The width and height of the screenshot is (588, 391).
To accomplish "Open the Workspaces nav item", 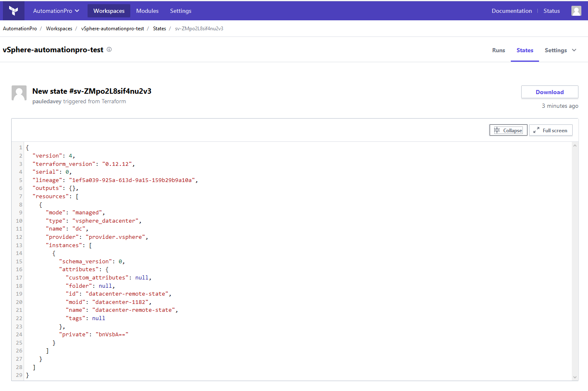I will pos(109,11).
